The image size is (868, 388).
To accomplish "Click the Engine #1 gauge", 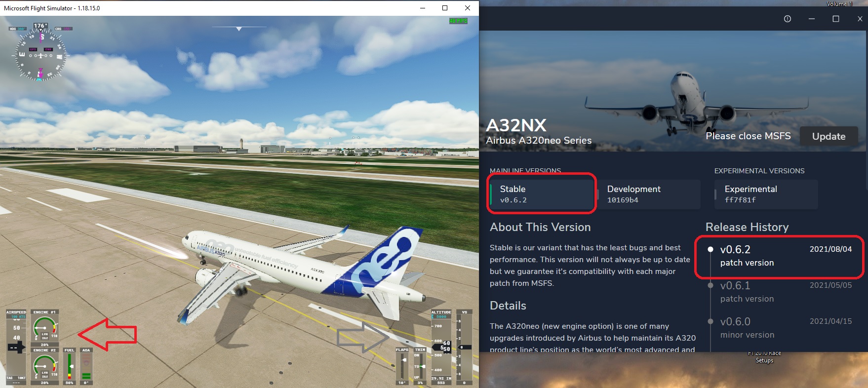I will (44, 328).
